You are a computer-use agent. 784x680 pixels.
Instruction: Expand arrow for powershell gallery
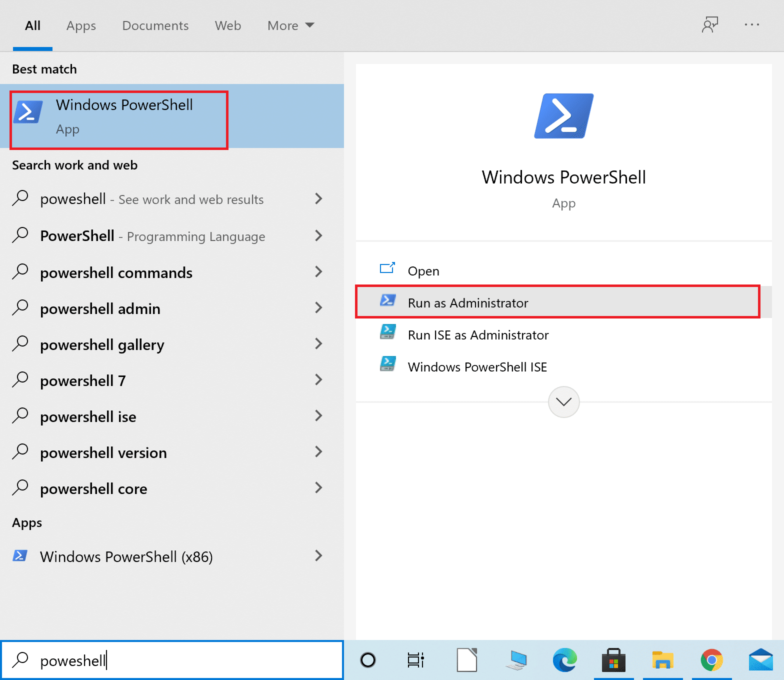(x=318, y=343)
